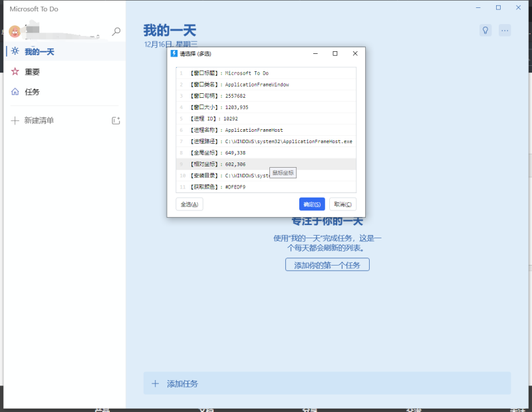The width and height of the screenshot is (532, 412).
Task: Maximize the Microsoft To Do window
Action: (498, 7)
